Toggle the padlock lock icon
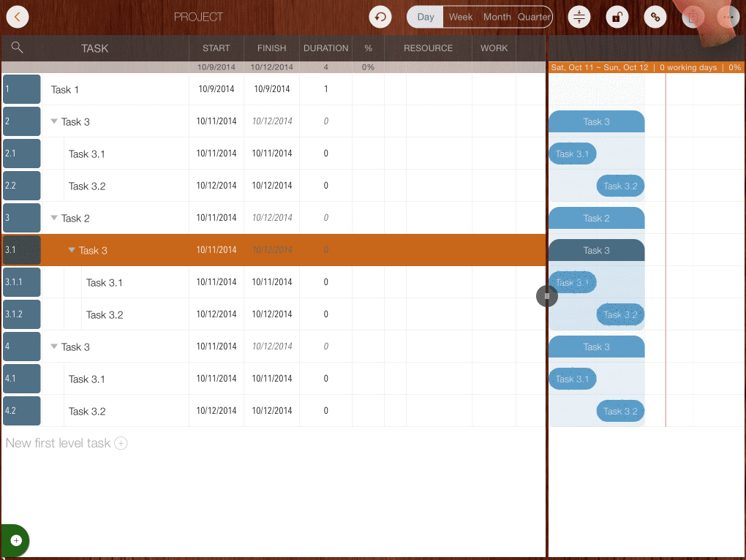 pyautogui.click(x=617, y=17)
